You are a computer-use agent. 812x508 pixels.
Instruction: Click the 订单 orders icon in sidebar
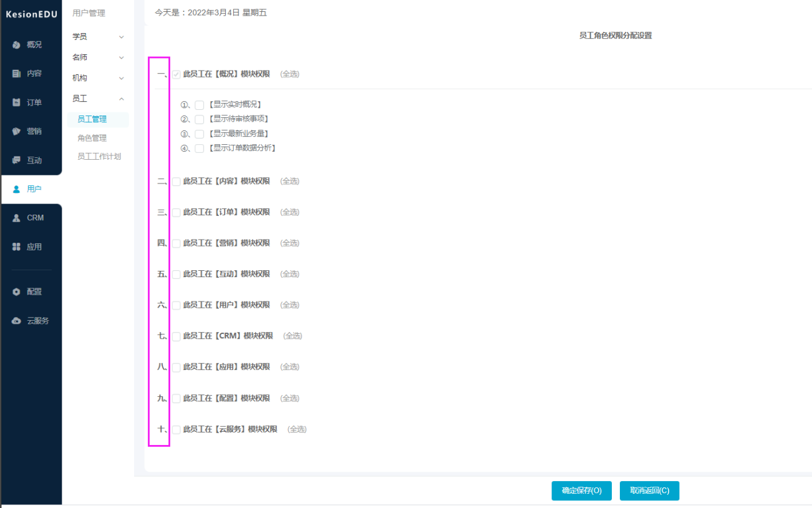16,102
